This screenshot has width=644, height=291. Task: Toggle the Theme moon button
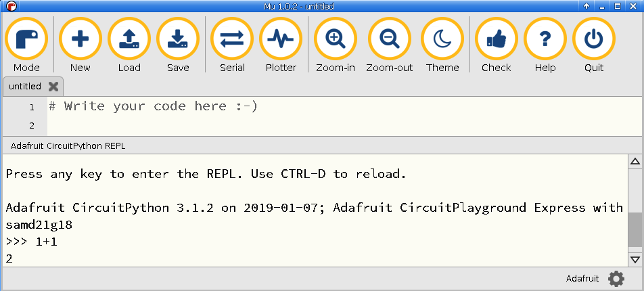(x=442, y=45)
